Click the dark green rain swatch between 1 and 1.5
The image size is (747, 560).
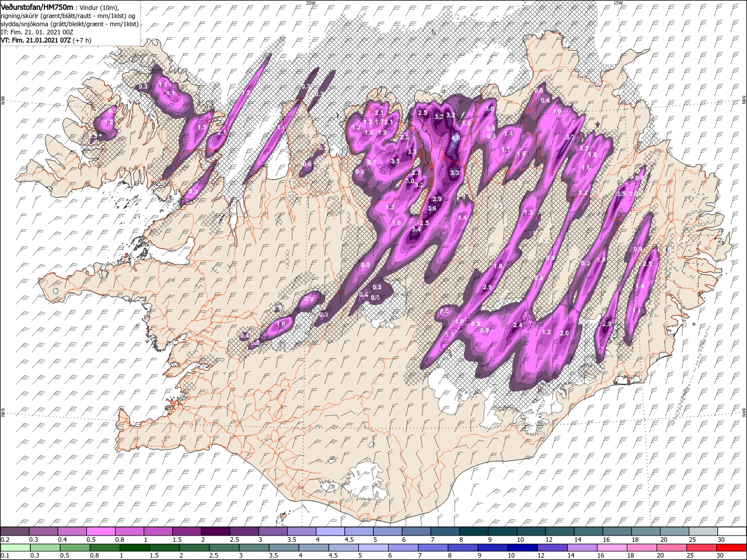(x=135, y=547)
